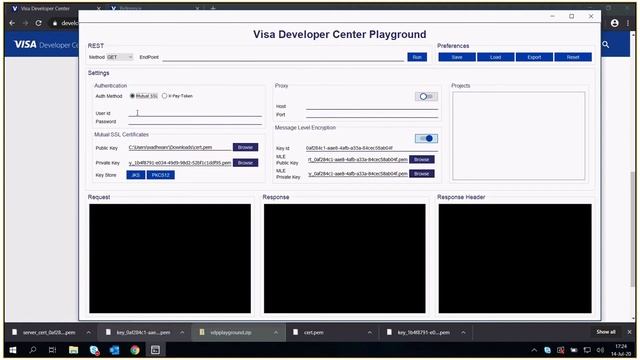The height and width of the screenshot is (360, 640).
Task: Close the browser downloads bar
Action: point(629,332)
